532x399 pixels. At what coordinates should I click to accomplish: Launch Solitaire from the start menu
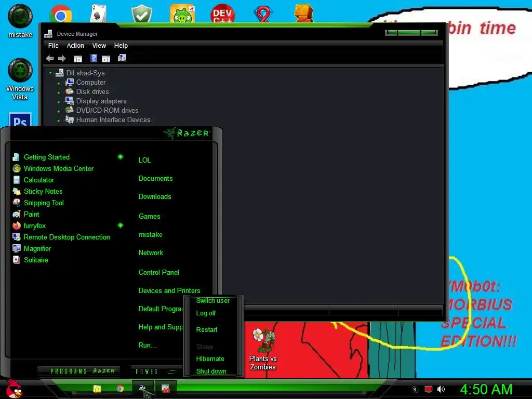[30, 260]
